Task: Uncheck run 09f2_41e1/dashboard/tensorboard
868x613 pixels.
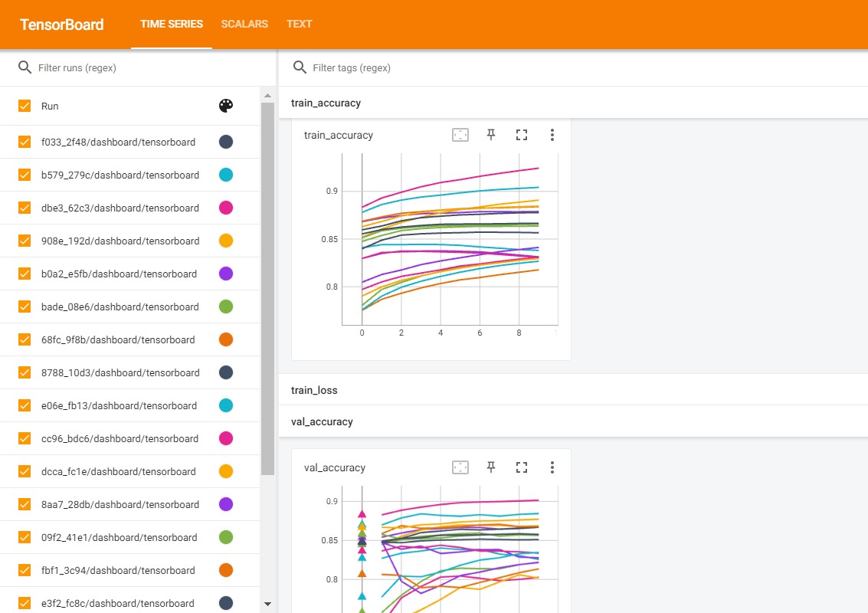Action: coord(25,537)
